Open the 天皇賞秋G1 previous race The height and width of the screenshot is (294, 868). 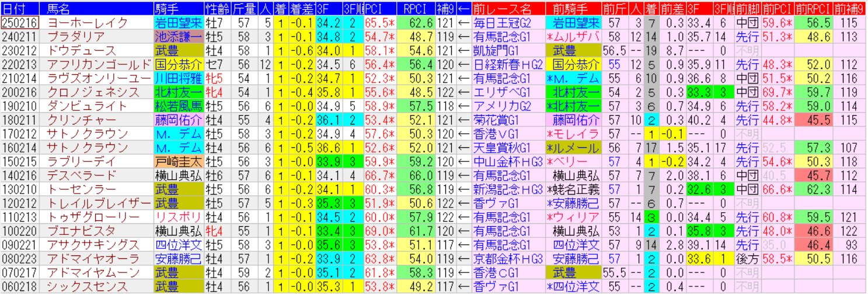501,148
